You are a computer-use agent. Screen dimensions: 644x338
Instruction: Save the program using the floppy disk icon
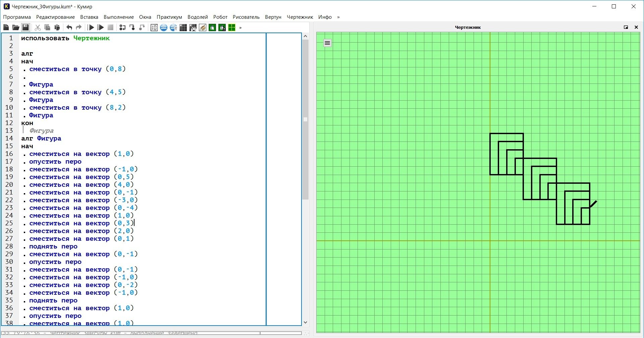point(25,27)
